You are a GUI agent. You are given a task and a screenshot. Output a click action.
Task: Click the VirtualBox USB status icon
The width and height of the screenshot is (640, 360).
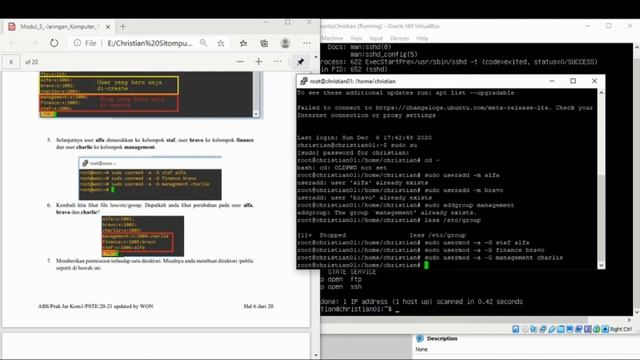(x=552, y=329)
